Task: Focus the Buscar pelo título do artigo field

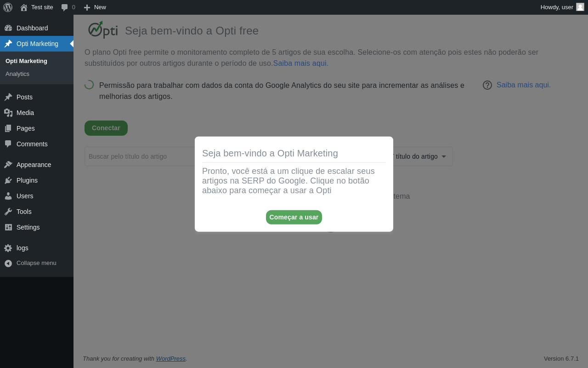Action: (x=140, y=156)
